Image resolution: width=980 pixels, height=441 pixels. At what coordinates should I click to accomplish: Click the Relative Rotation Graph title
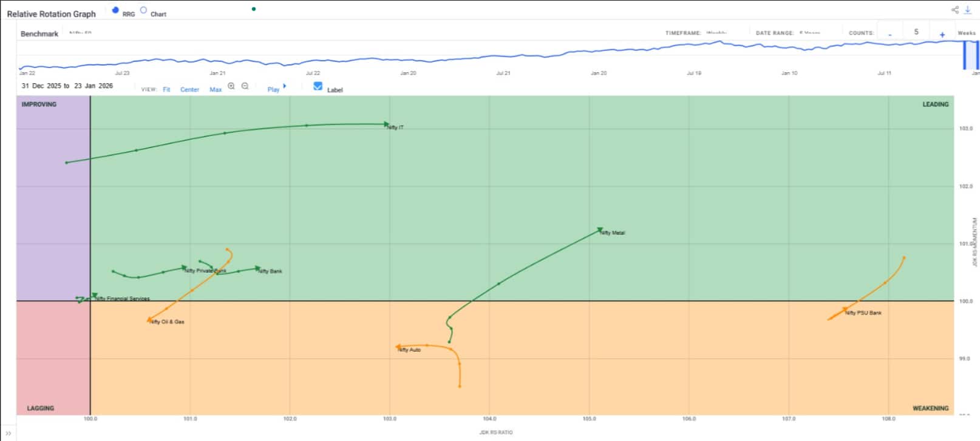point(52,14)
